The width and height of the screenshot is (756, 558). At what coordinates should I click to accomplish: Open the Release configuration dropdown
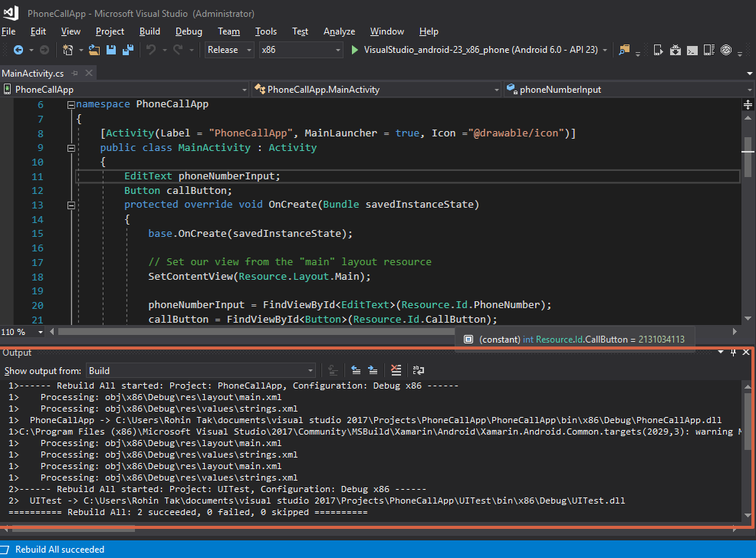point(229,50)
